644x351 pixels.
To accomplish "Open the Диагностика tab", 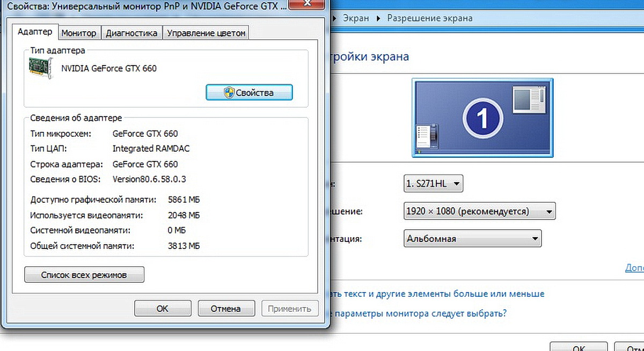I will 131,33.
